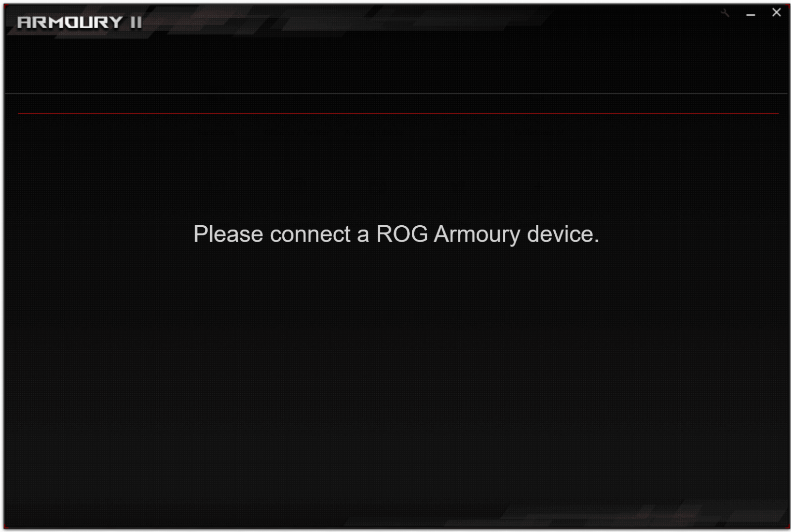Click the 'ARMOURY' wordmark in the header
Screen dimensions: 791x532
[x=70, y=22]
